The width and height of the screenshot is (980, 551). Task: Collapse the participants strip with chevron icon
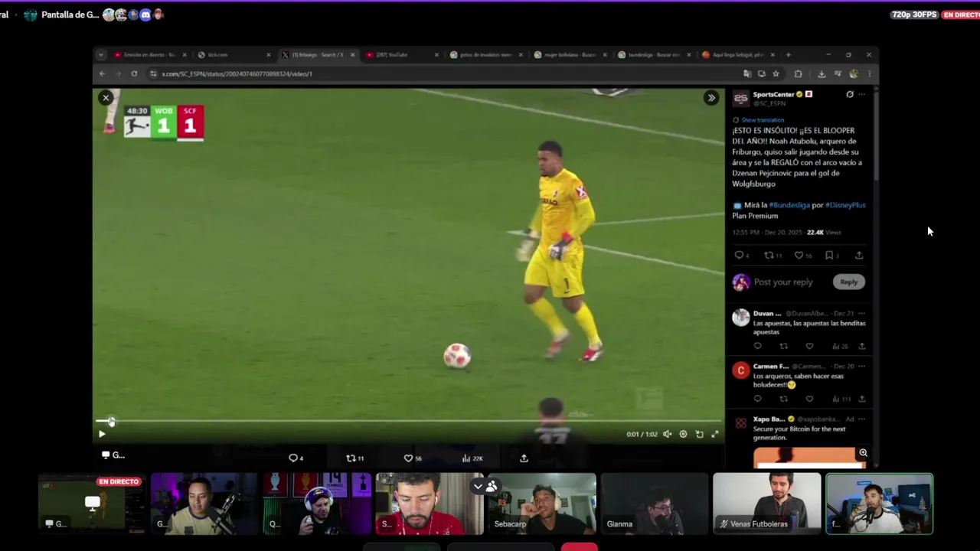click(478, 486)
